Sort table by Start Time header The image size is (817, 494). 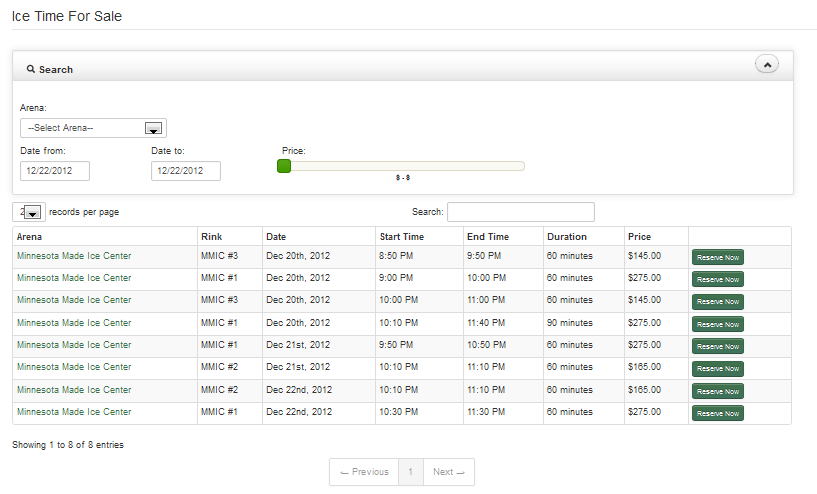point(419,237)
